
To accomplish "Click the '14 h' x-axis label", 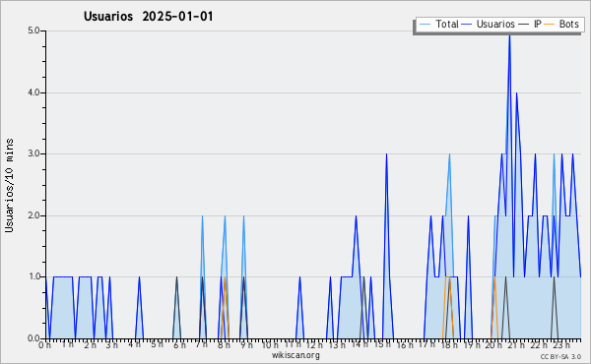I will (360, 344).
